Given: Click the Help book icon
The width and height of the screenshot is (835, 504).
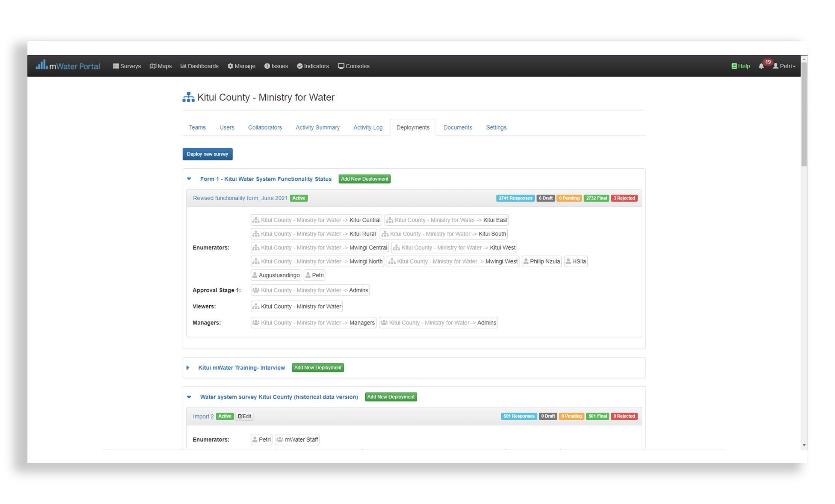Looking at the screenshot, I should tap(734, 66).
